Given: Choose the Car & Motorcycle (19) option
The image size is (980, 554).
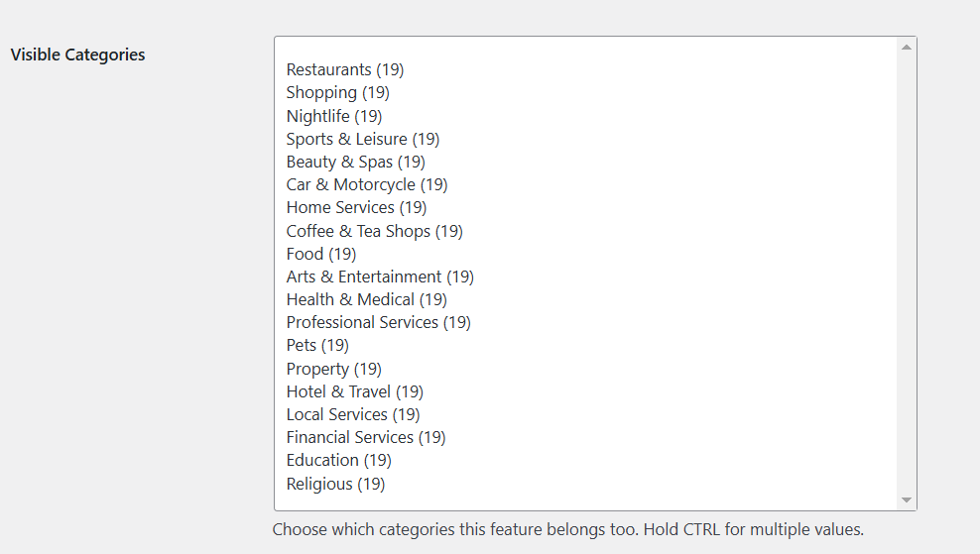Looking at the screenshot, I should [x=366, y=184].
